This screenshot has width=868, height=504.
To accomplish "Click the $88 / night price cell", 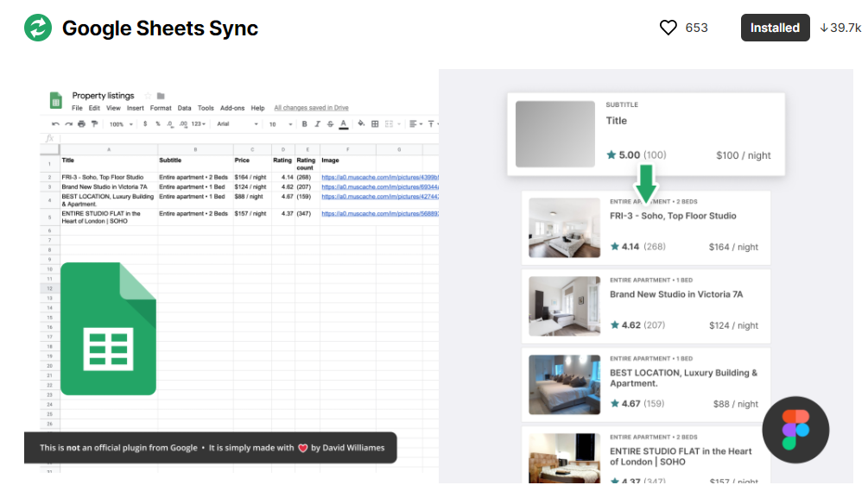I will click(x=252, y=199).
